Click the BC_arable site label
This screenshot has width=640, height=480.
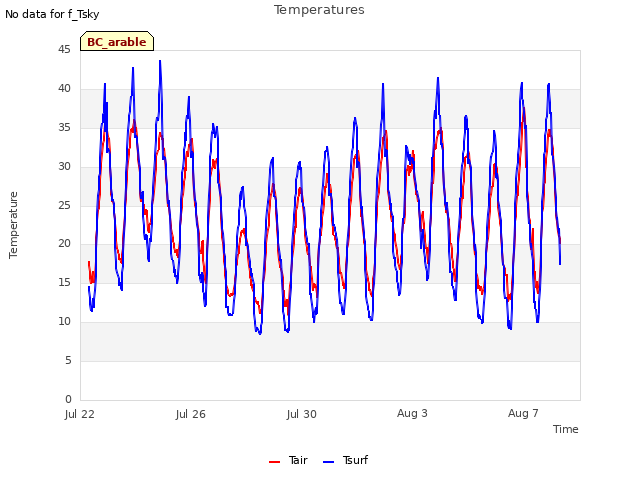coord(117,42)
